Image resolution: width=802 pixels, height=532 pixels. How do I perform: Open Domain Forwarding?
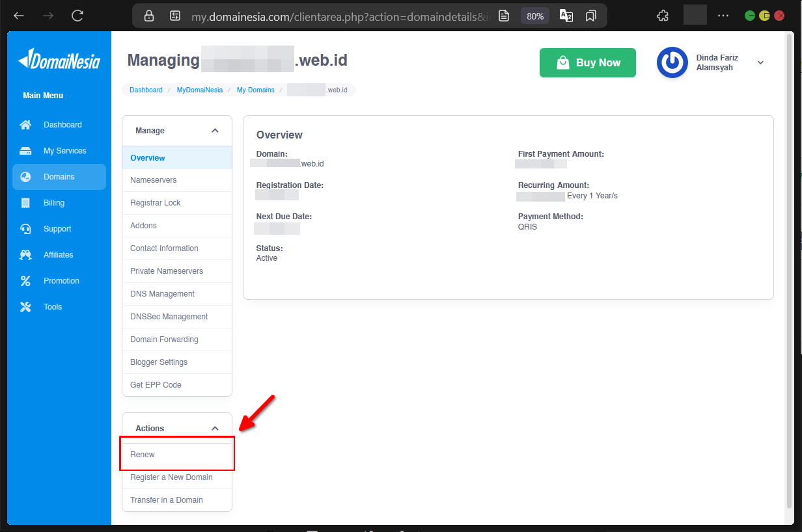(x=177, y=339)
